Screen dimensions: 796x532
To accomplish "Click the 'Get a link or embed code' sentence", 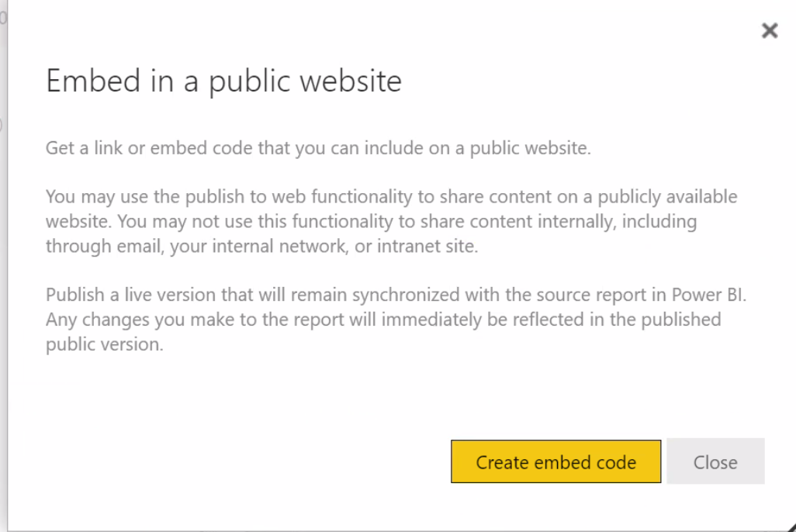I will click(318, 147).
